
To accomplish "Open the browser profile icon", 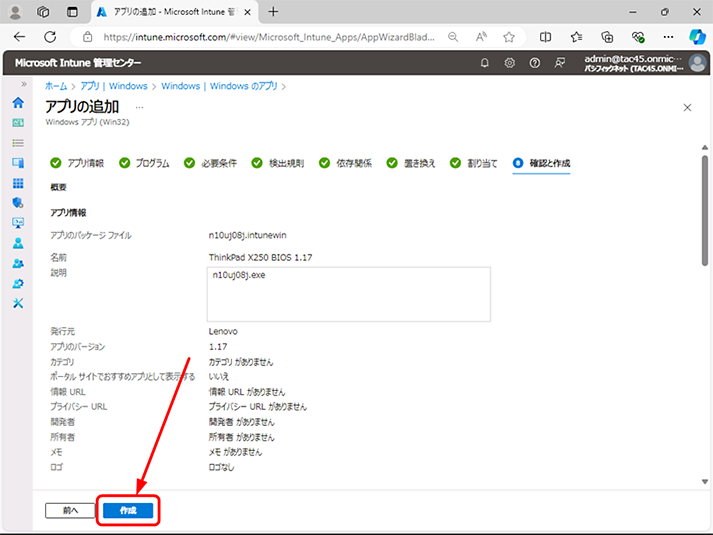I will 15,12.
